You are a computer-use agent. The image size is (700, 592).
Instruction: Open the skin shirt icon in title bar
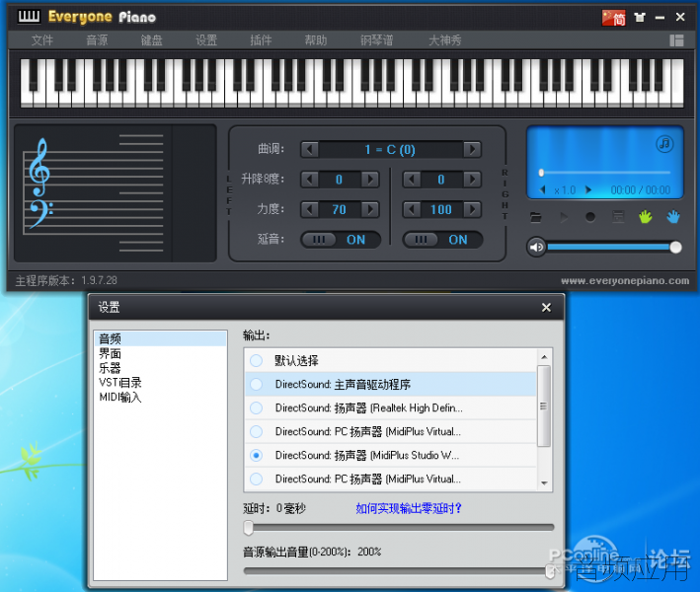coord(640,18)
